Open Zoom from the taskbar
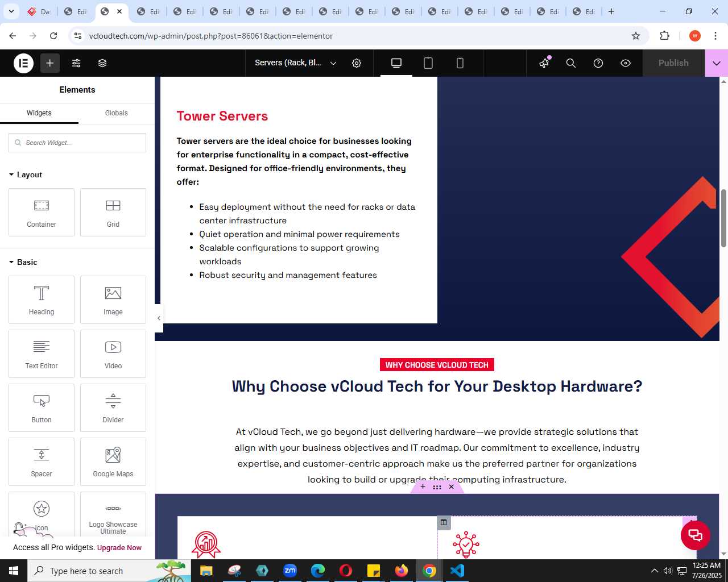This screenshot has width=728, height=582. tap(290, 571)
